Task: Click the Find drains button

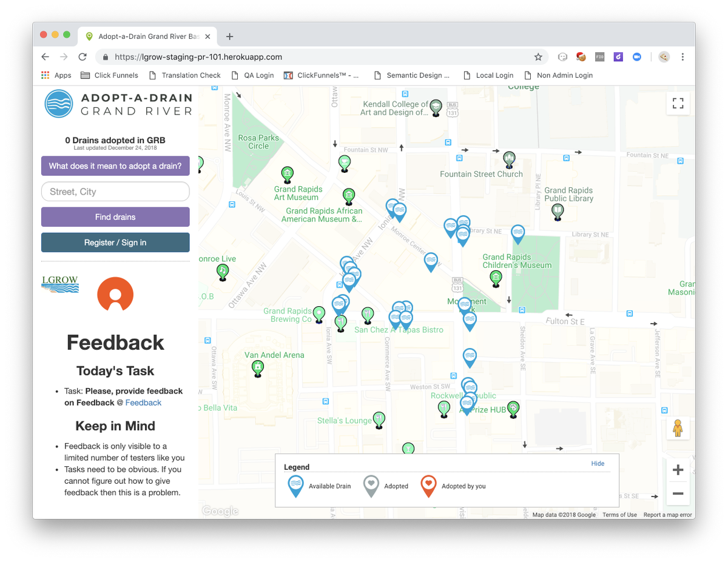Action: coord(115,217)
